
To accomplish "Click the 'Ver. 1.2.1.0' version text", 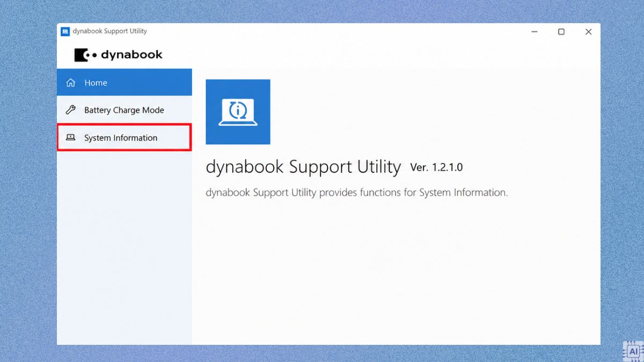I will click(x=436, y=167).
